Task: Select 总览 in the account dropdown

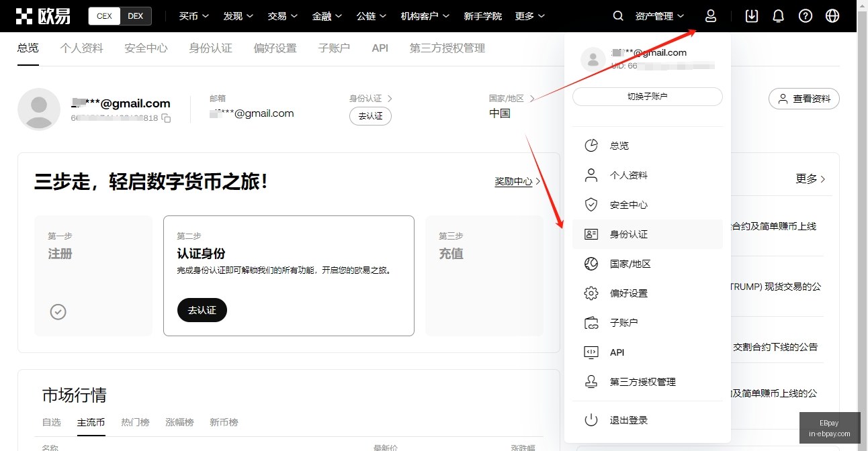Action: pos(648,146)
